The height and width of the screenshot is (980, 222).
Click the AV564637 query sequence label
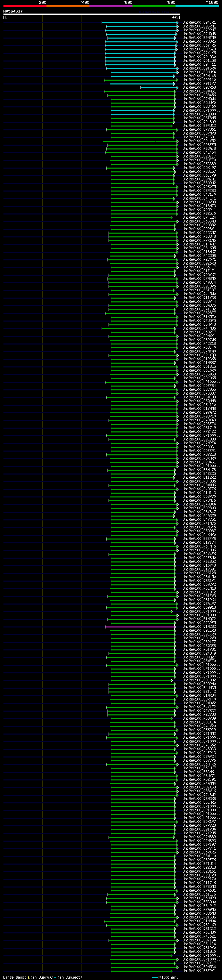(13, 11)
